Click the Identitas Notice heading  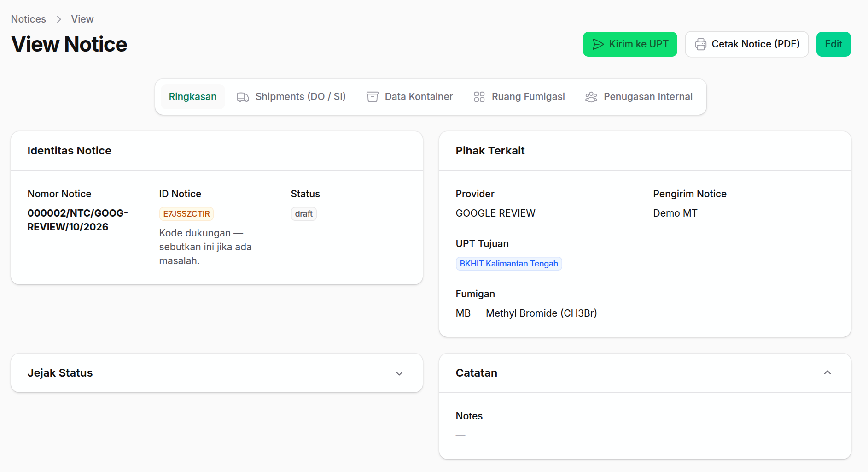click(x=69, y=151)
